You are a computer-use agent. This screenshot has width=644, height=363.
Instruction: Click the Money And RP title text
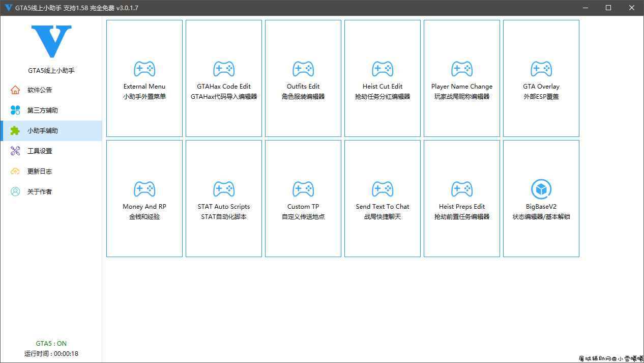(x=144, y=207)
